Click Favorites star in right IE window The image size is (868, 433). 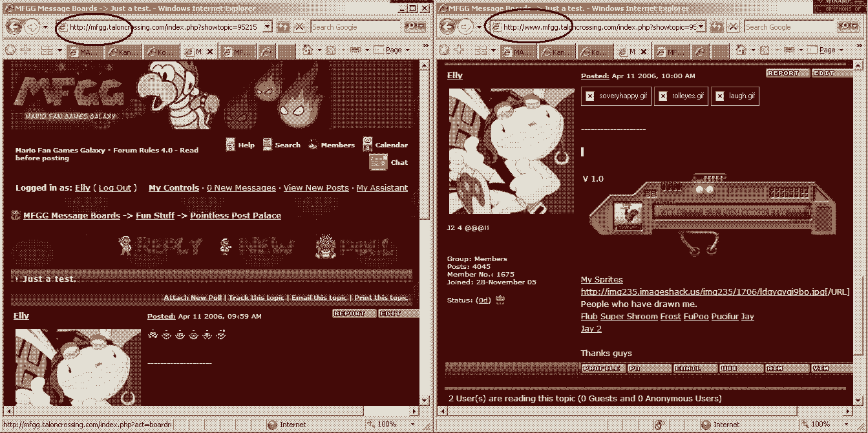[444, 50]
